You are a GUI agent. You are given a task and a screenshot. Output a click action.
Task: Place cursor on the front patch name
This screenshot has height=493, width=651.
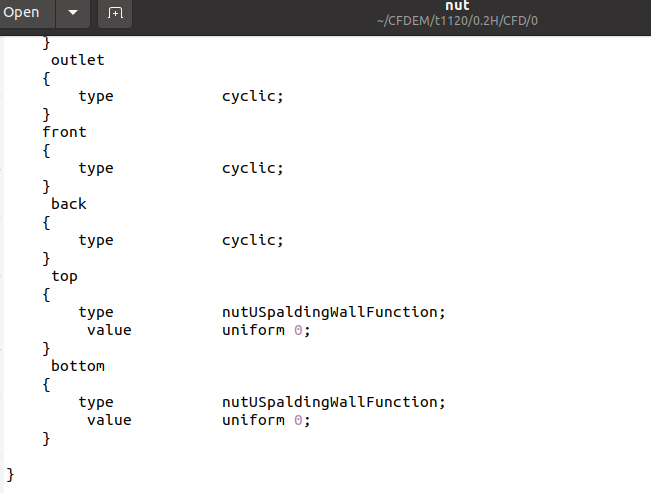coord(64,132)
